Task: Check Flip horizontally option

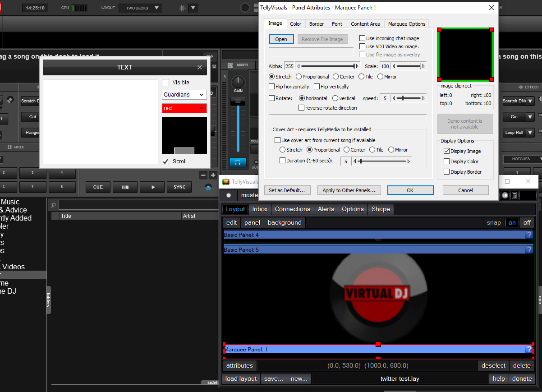Action: coord(271,87)
